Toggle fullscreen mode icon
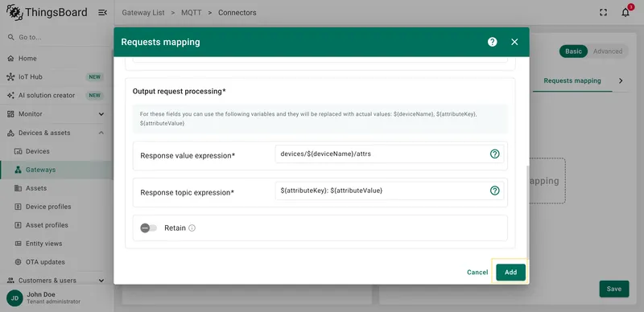The width and height of the screenshot is (644, 312). click(x=603, y=13)
